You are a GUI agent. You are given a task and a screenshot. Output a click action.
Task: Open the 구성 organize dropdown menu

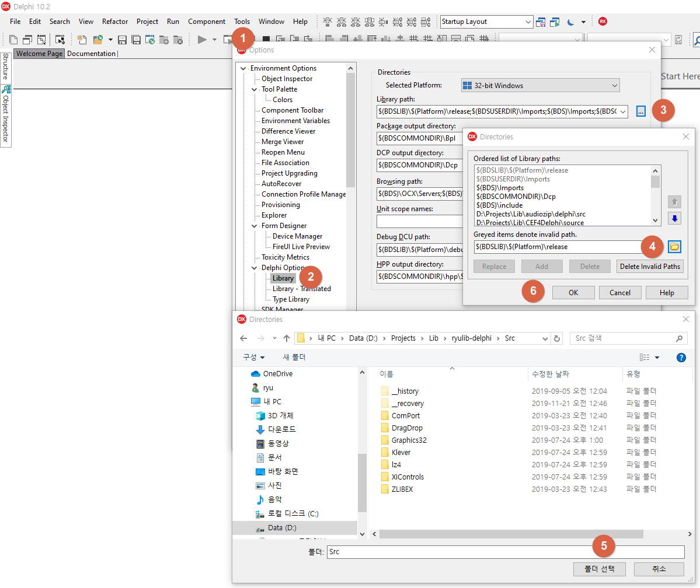pos(253,358)
